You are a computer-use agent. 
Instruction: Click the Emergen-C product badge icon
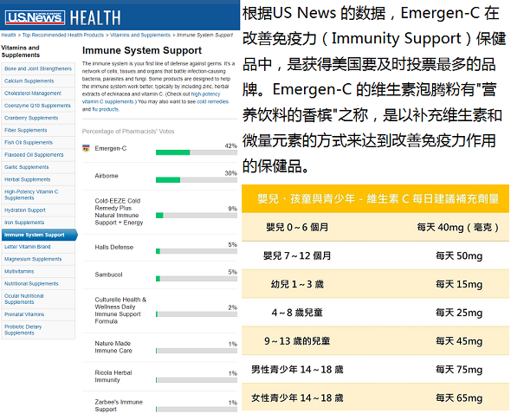(86, 148)
